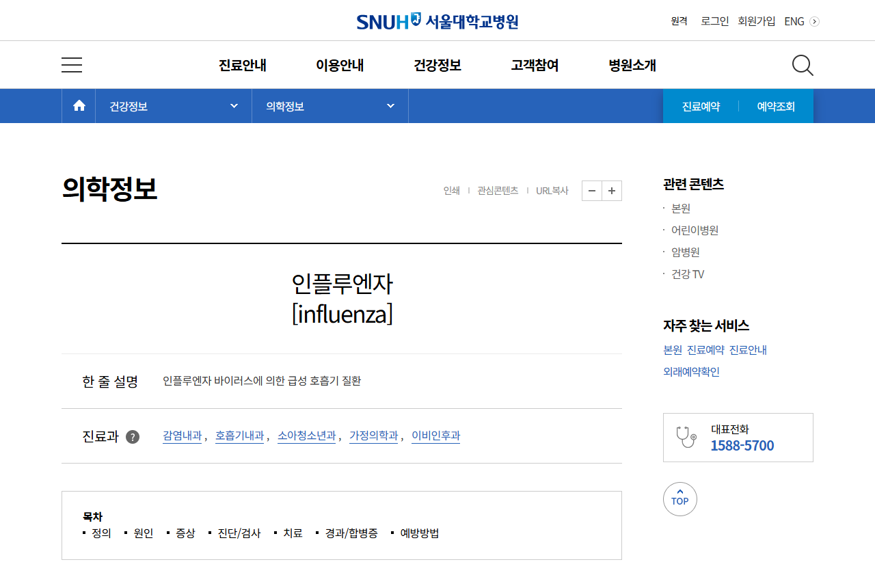This screenshot has height=588, width=875.
Task: Decrease font size with minus button
Action: (592, 191)
